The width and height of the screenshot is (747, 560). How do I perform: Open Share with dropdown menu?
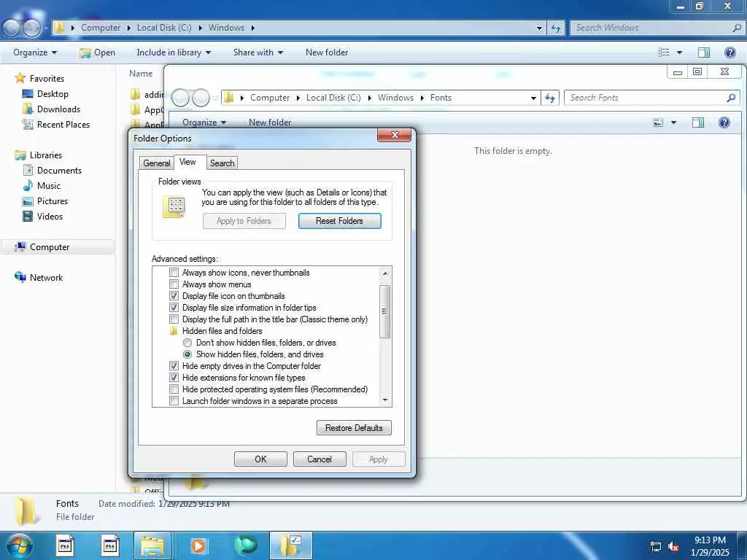click(258, 52)
